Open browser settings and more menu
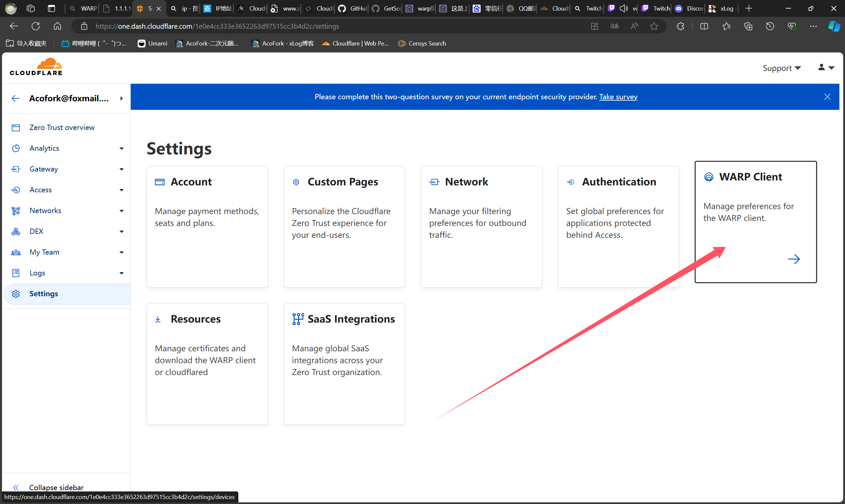This screenshot has width=845, height=504. [813, 26]
